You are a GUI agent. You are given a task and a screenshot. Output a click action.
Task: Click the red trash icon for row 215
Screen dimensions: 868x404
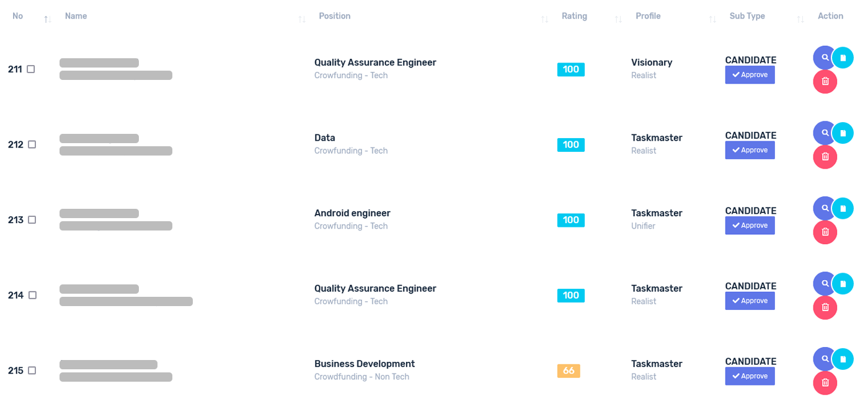(x=825, y=383)
